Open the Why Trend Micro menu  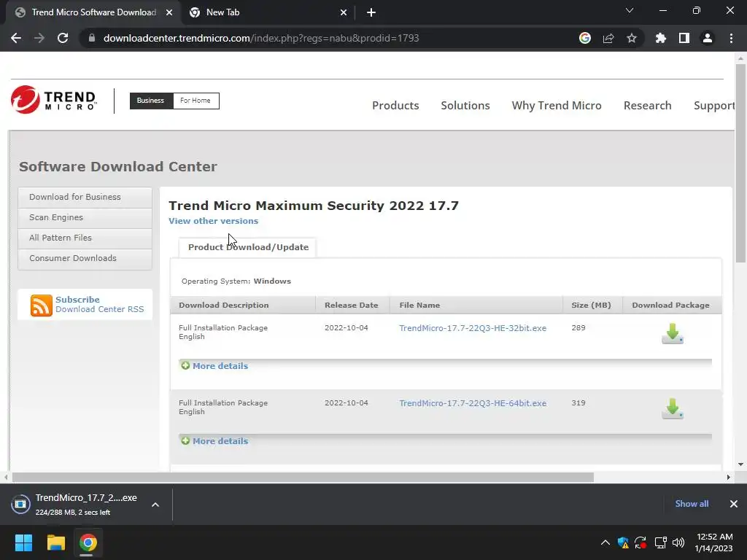(557, 105)
